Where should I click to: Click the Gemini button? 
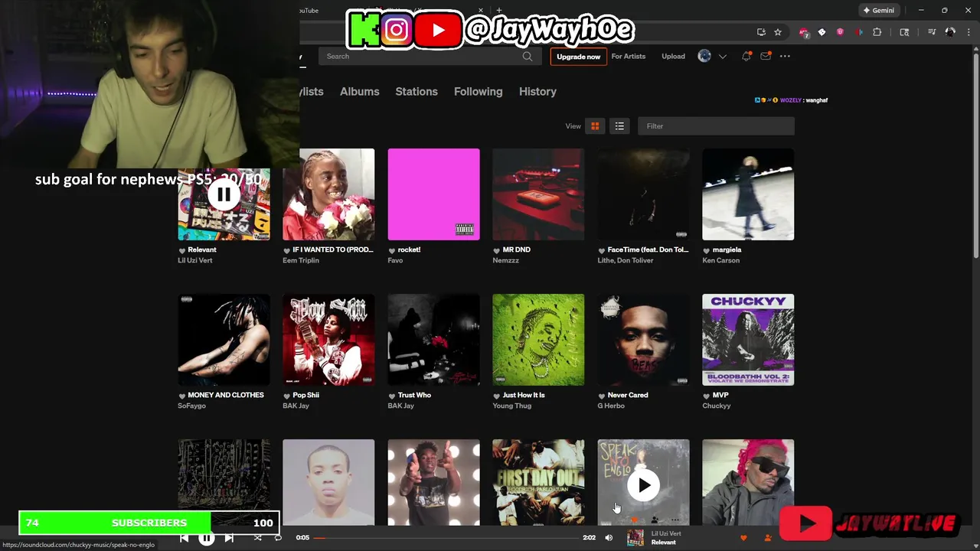pyautogui.click(x=879, y=10)
